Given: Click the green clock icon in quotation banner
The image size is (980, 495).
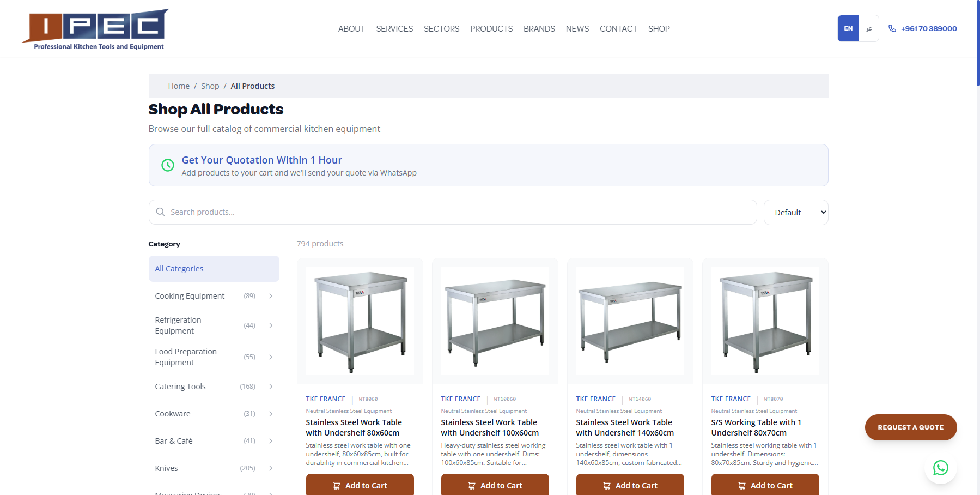Looking at the screenshot, I should [167, 165].
